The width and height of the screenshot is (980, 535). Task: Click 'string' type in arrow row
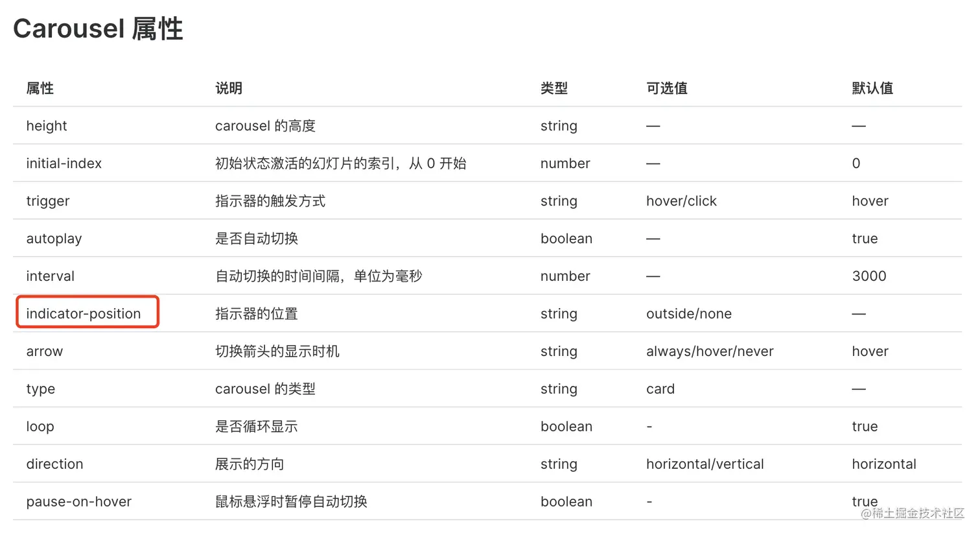559,351
